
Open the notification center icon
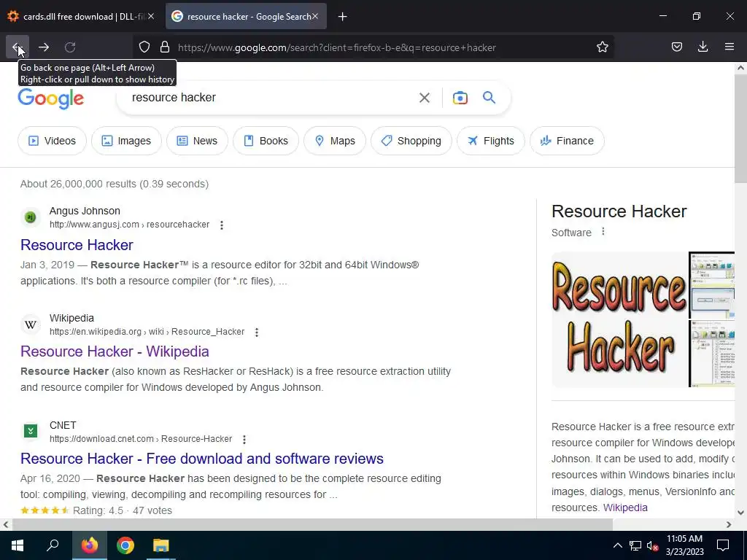click(x=723, y=545)
